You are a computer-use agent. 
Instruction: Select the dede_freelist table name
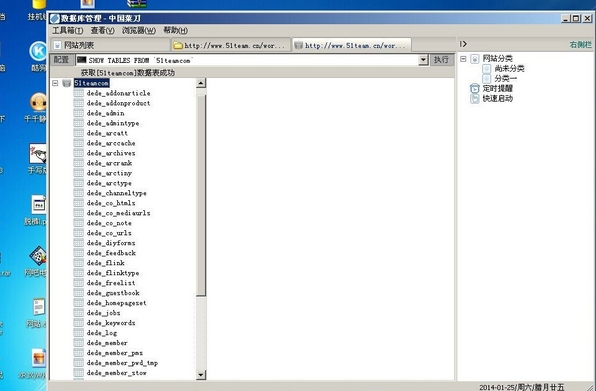pos(111,283)
